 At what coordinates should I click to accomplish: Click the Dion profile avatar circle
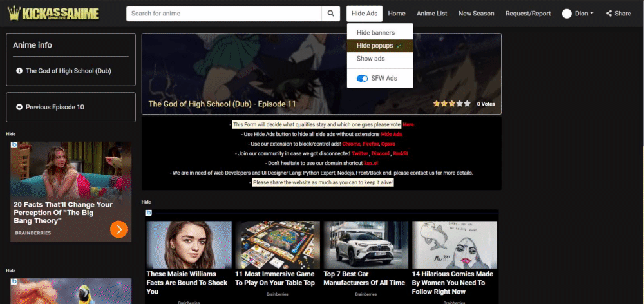(x=567, y=14)
